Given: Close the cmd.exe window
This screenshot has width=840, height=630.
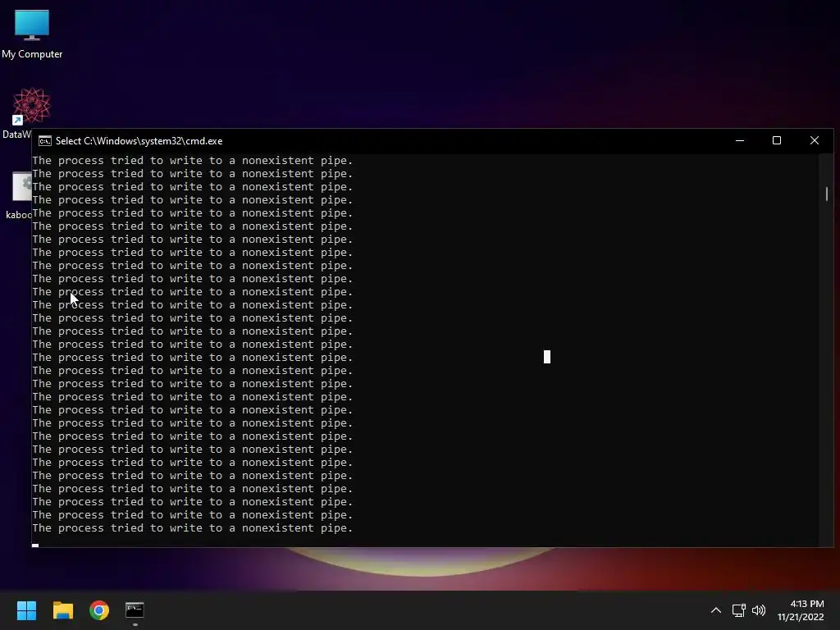Looking at the screenshot, I should point(815,141).
